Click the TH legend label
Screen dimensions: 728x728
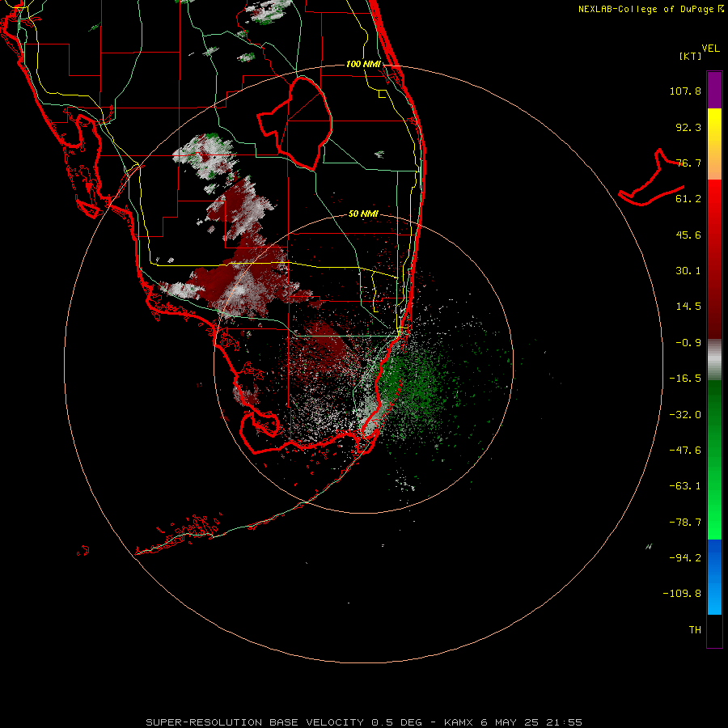pyautogui.click(x=695, y=629)
